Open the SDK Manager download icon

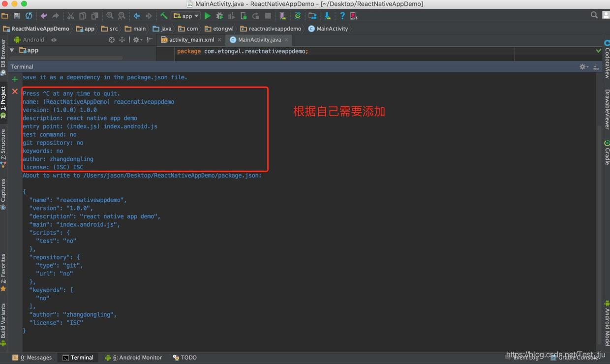click(x=327, y=16)
